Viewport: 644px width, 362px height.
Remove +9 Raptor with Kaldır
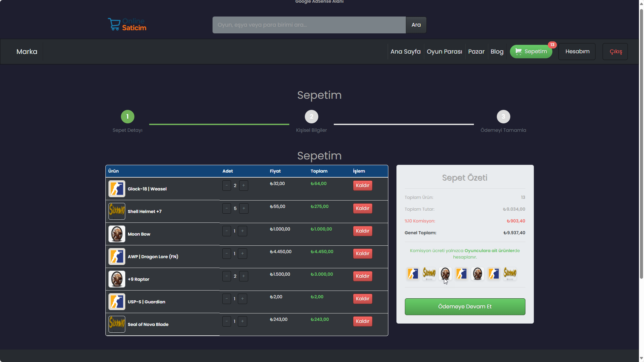click(x=362, y=276)
